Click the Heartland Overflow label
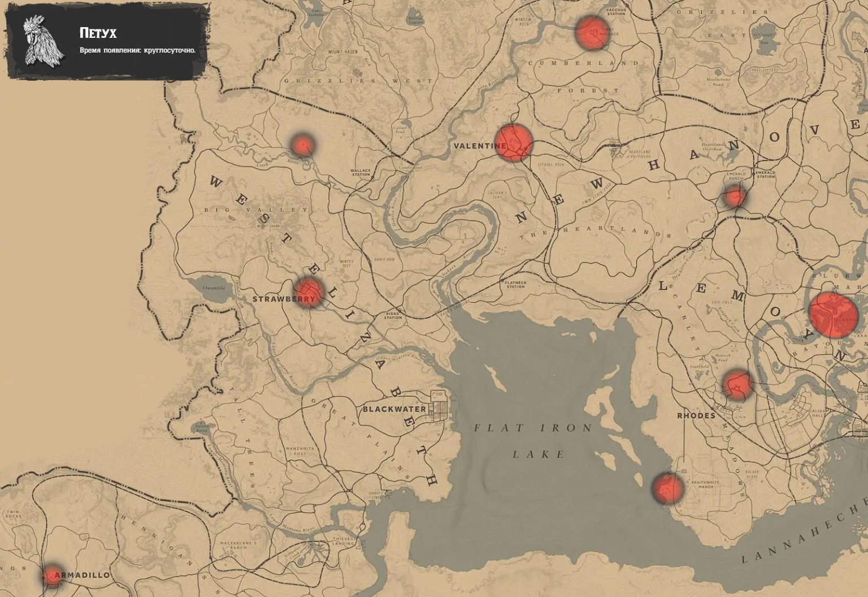 pos(713,147)
